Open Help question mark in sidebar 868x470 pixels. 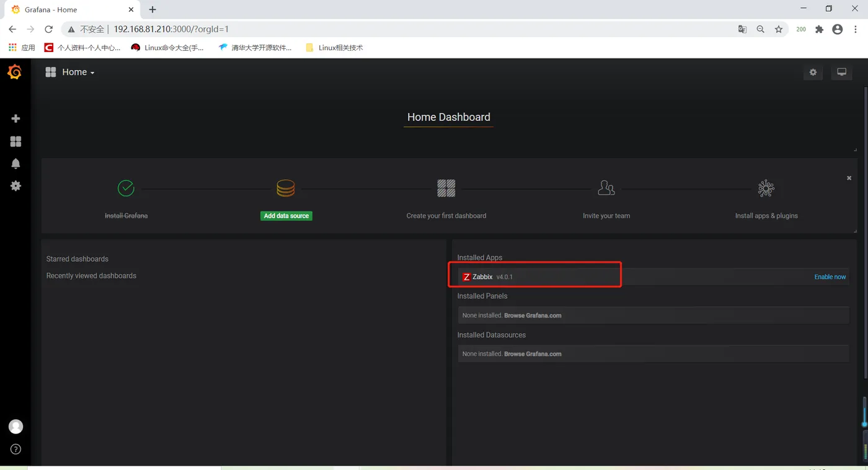[x=15, y=450]
